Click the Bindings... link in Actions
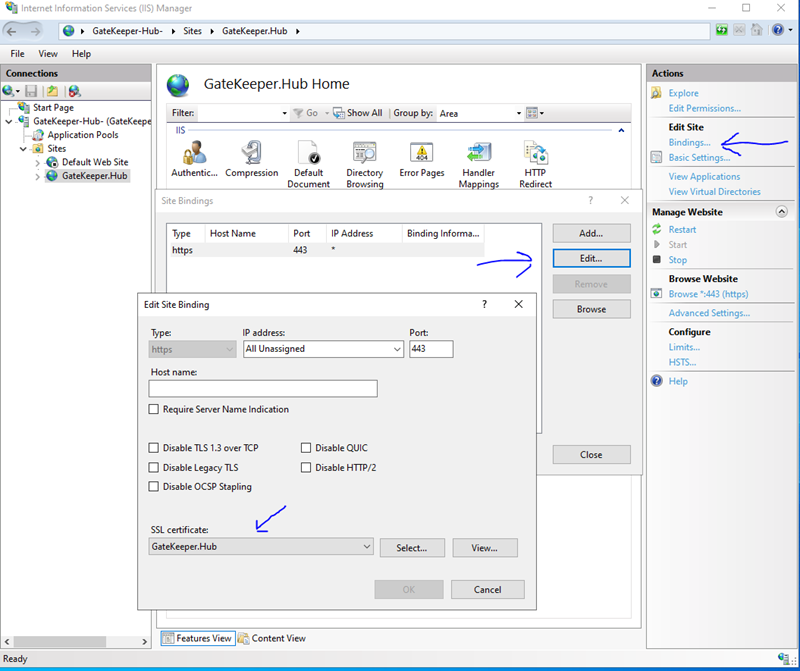This screenshot has height=671, width=800. click(x=689, y=143)
